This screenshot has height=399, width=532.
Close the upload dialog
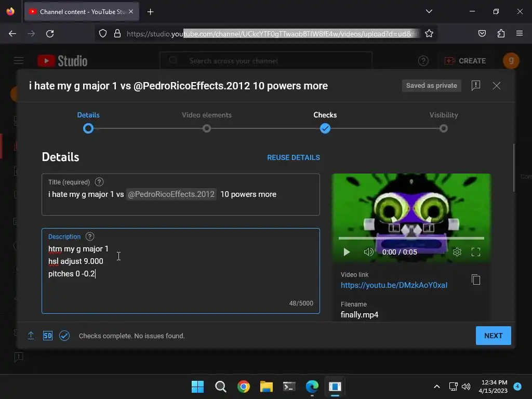click(496, 86)
